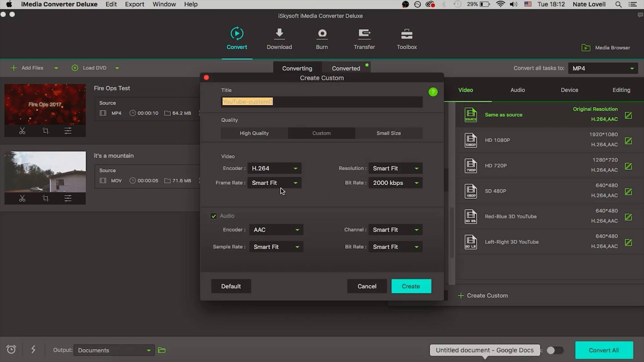Expand the Load DVD dropdown arrow
The image size is (644, 362).
(117, 68)
